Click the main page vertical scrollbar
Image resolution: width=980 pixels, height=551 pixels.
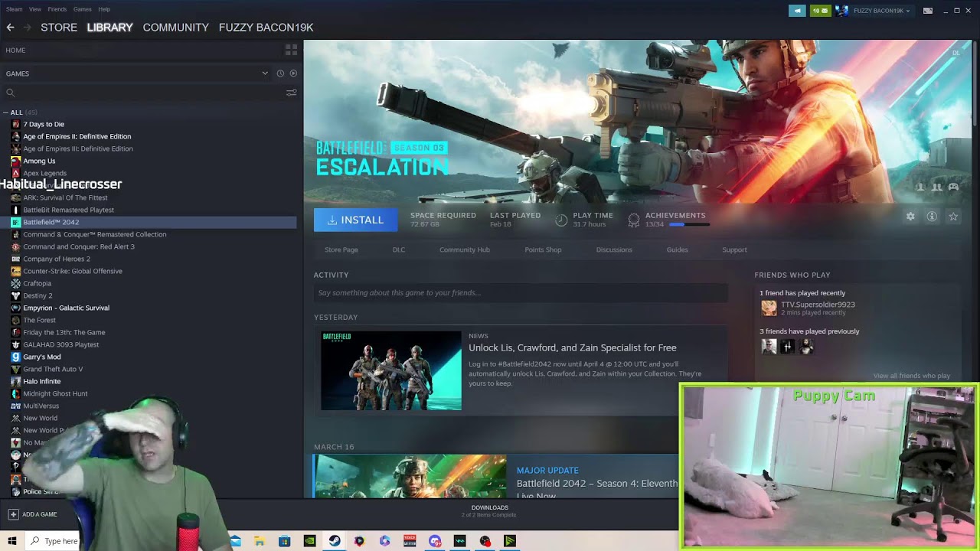click(x=975, y=84)
